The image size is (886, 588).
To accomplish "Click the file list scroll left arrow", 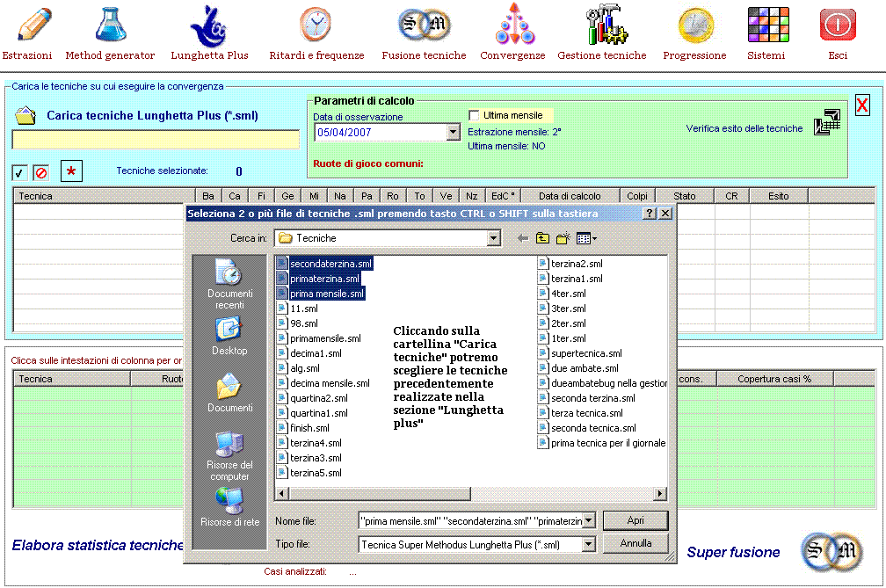I will pos(281,494).
